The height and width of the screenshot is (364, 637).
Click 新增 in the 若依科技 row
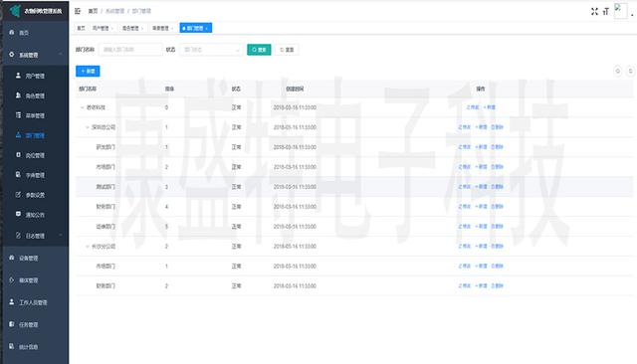point(489,107)
